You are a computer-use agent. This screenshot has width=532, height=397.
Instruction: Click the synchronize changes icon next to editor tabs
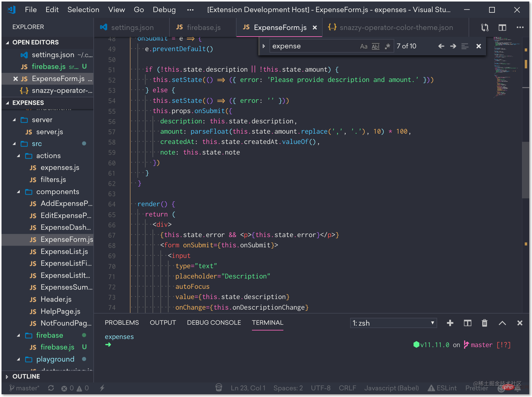485,27
